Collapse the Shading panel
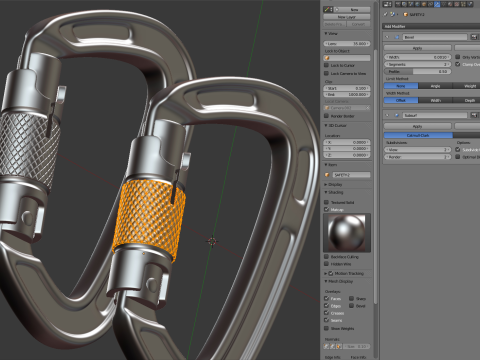Viewport: 480px width, 360px height. 326,192
